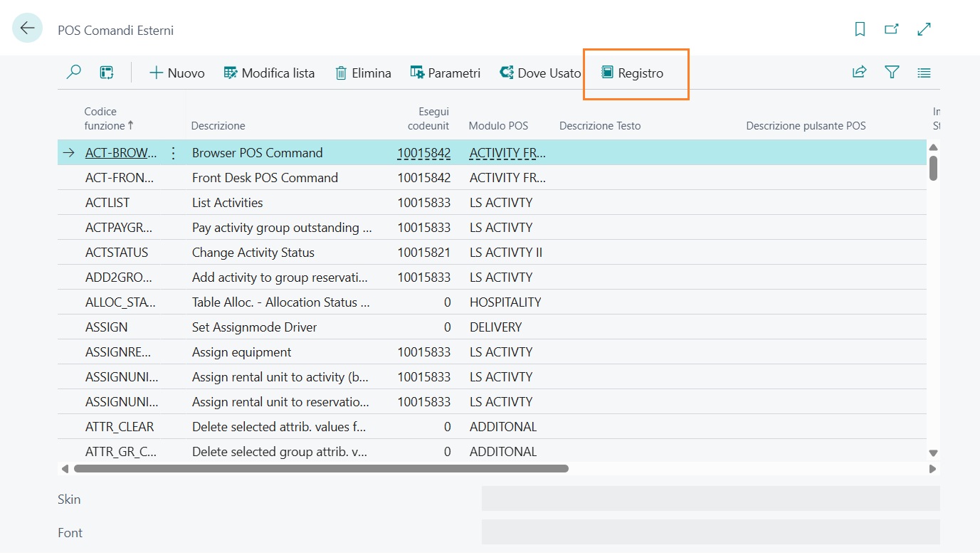Click the vertical scrollbar thumb

[x=933, y=168]
